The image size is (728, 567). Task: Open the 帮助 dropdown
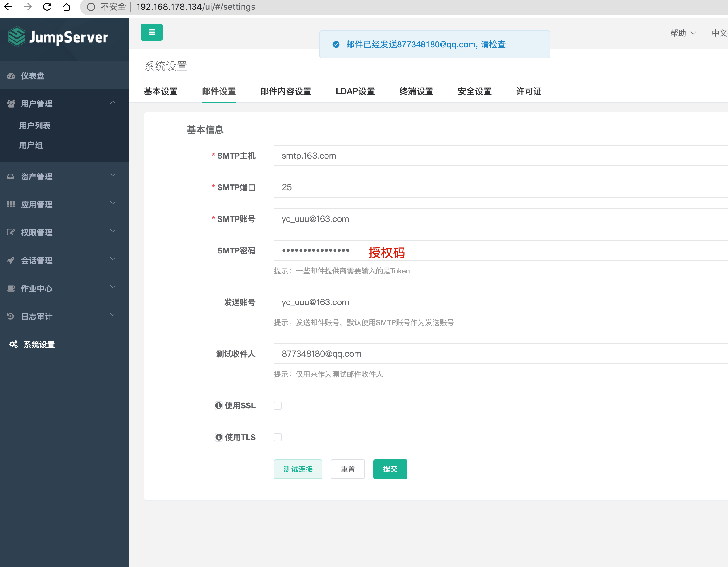coord(683,33)
